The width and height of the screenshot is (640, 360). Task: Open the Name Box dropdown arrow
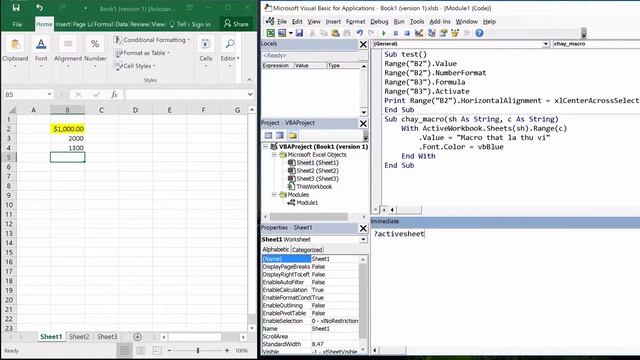coord(49,94)
